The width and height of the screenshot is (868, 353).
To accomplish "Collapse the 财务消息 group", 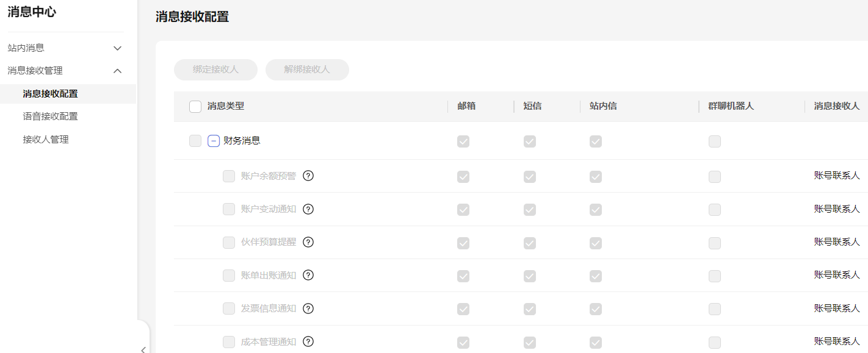I will point(214,141).
